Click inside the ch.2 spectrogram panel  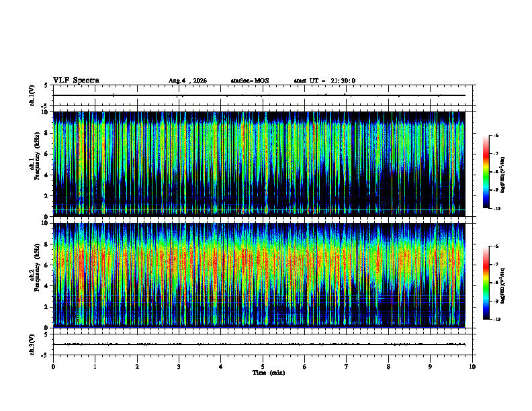[259, 275]
